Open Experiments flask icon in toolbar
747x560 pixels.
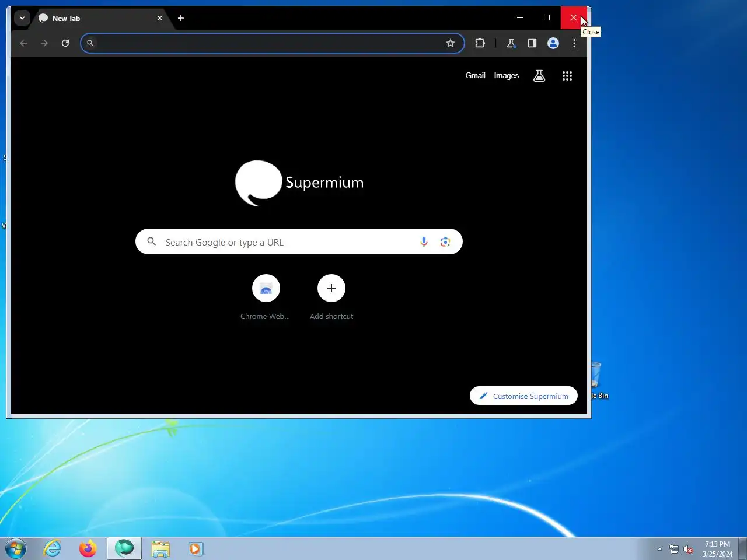[x=511, y=43]
